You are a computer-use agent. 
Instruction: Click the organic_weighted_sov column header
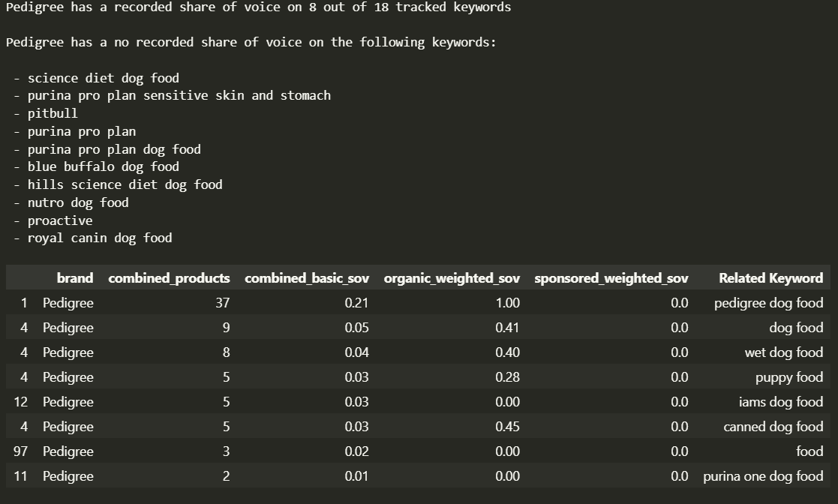click(x=452, y=278)
